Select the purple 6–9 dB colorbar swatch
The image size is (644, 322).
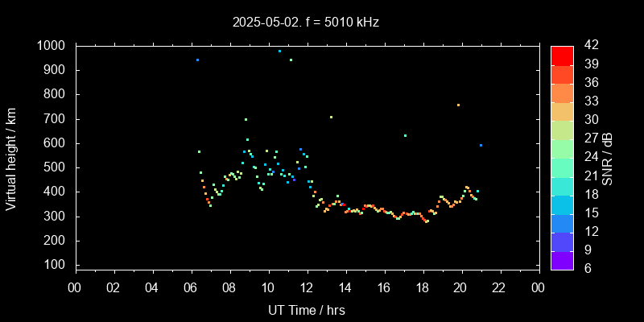pyautogui.click(x=562, y=260)
